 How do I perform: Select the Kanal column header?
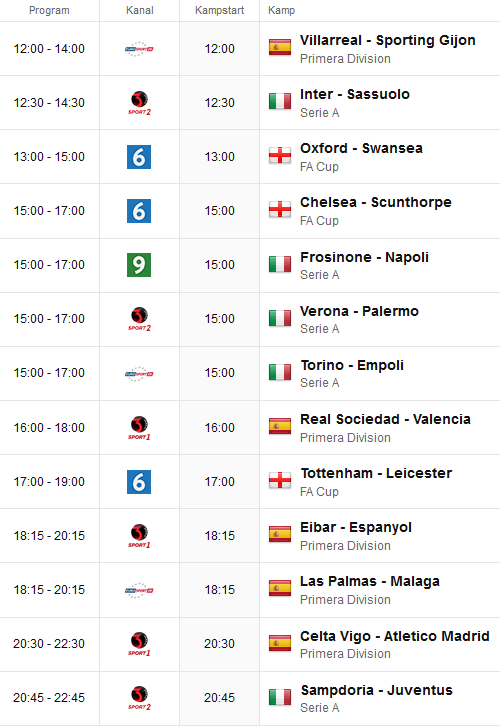(139, 10)
